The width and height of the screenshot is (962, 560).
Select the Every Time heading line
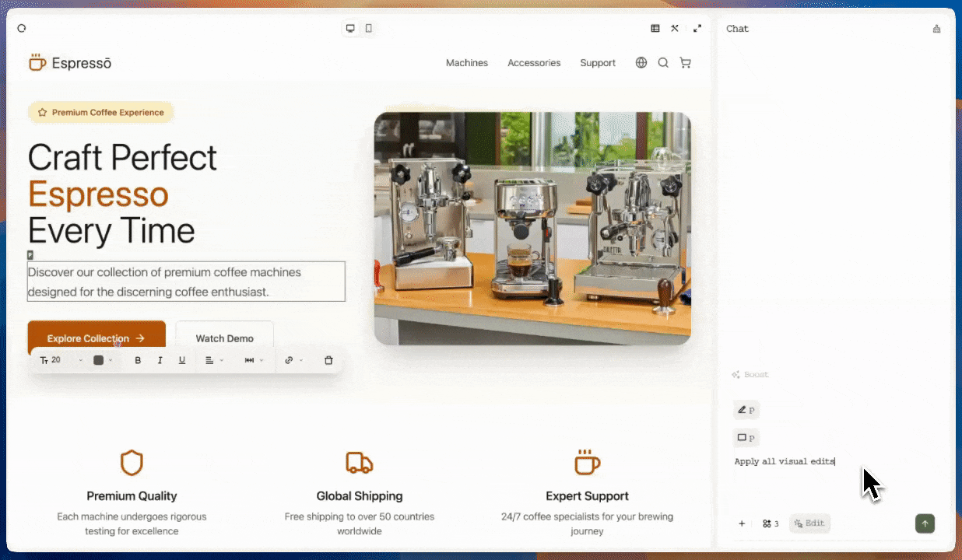click(x=111, y=231)
